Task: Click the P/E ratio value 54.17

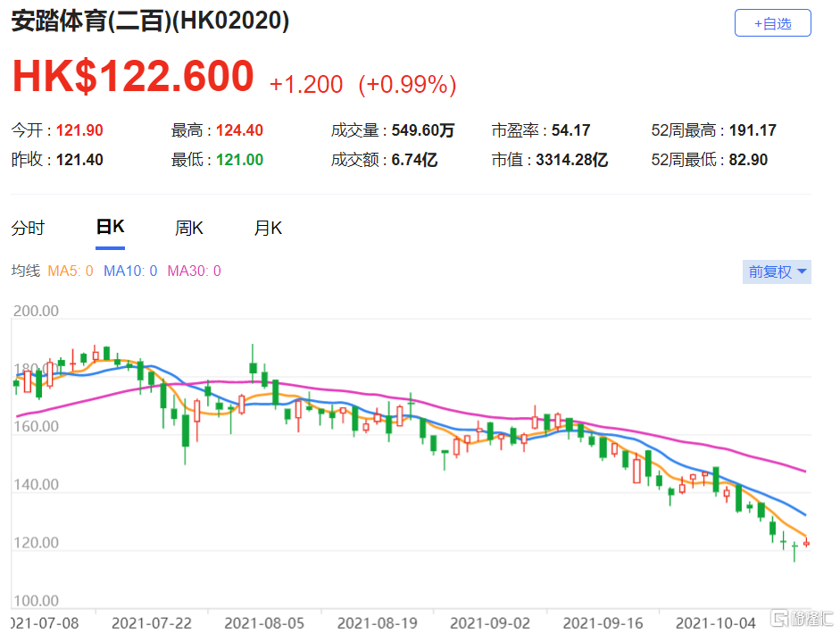Action: coord(570,130)
